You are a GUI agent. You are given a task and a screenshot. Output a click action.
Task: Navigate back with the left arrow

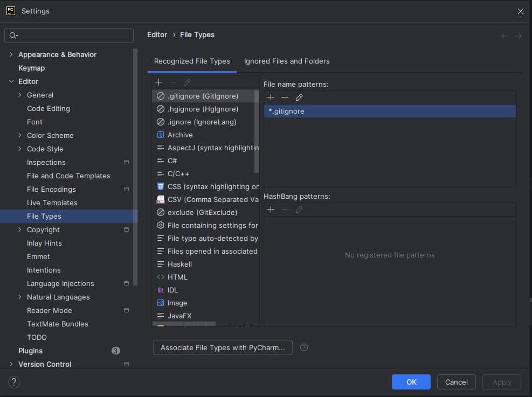(x=505, y=36)
